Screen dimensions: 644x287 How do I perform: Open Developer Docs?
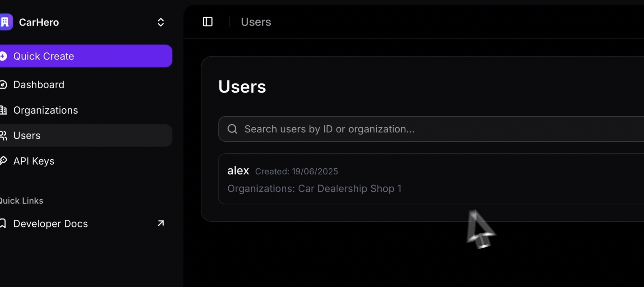[x=51, y=223]
